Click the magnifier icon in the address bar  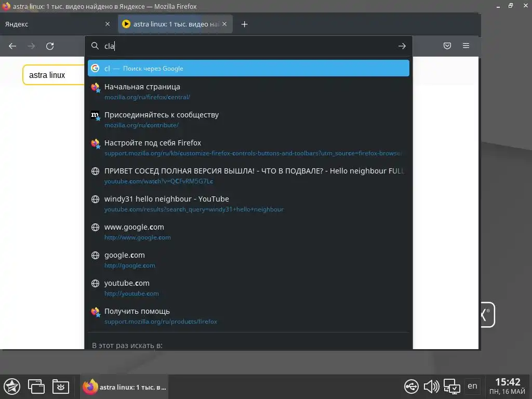[x=95, y=46]
